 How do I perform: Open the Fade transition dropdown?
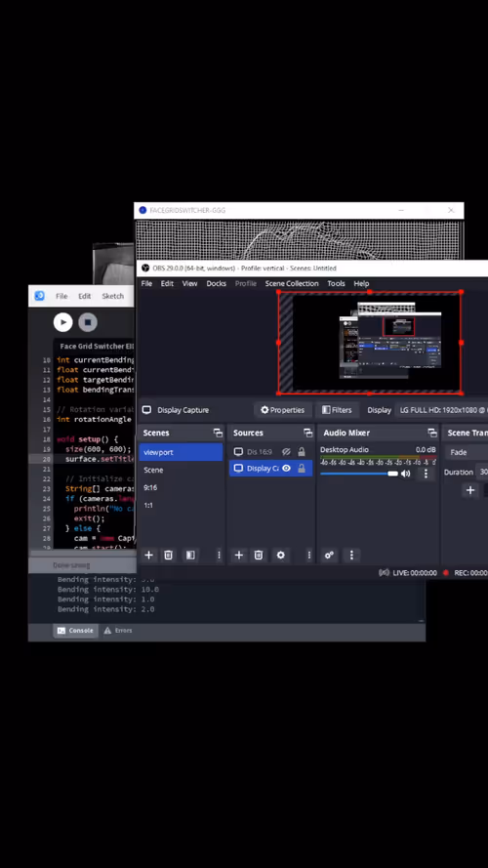point(467,452)
